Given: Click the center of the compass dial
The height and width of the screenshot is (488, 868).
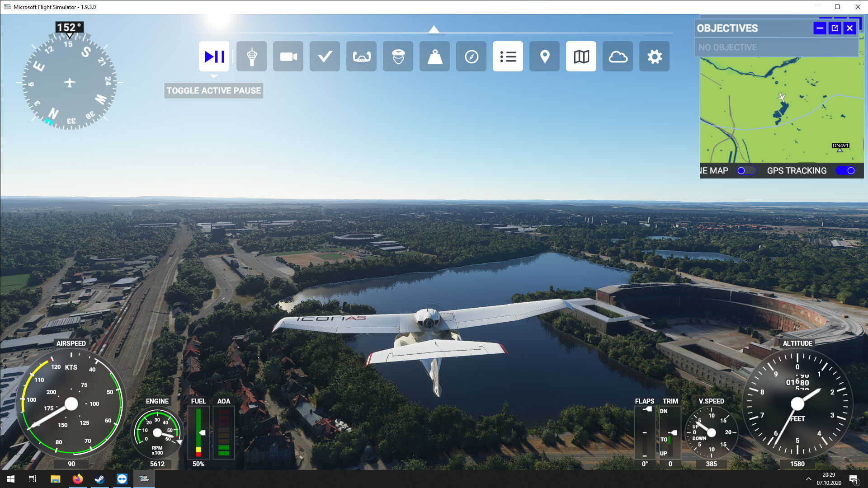Looking at the screenshot, I should pyautogui.click(x=70, y=83).
